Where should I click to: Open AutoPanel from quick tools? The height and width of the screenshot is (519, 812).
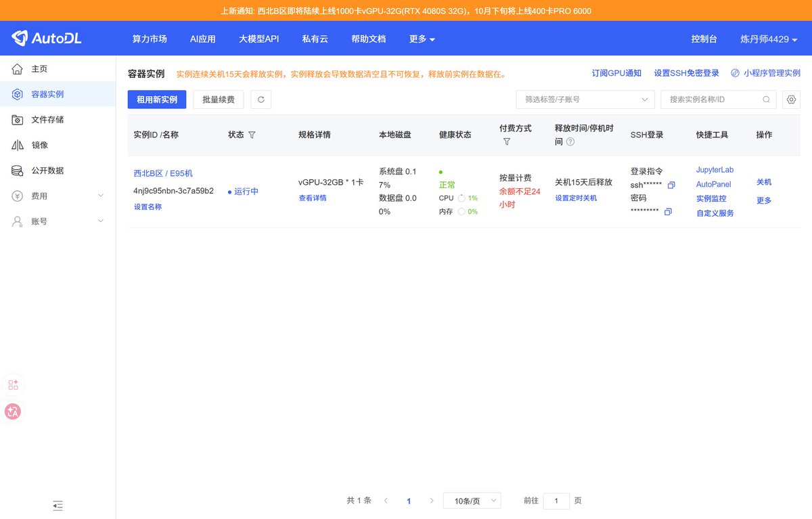point(714,184)
